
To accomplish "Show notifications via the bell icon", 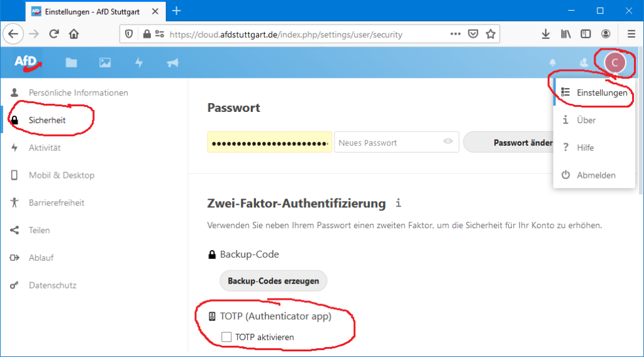I will click(553, 62).
